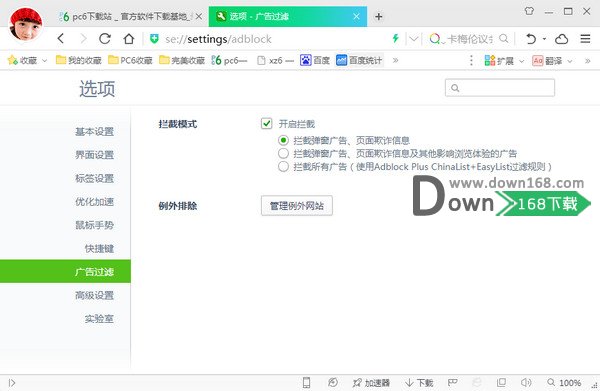Image resolution: width=600 pixels, height=391 pixels.
Task: Click the 翻译 translate button
Action: pyautogui.click(x=547, y=60)
